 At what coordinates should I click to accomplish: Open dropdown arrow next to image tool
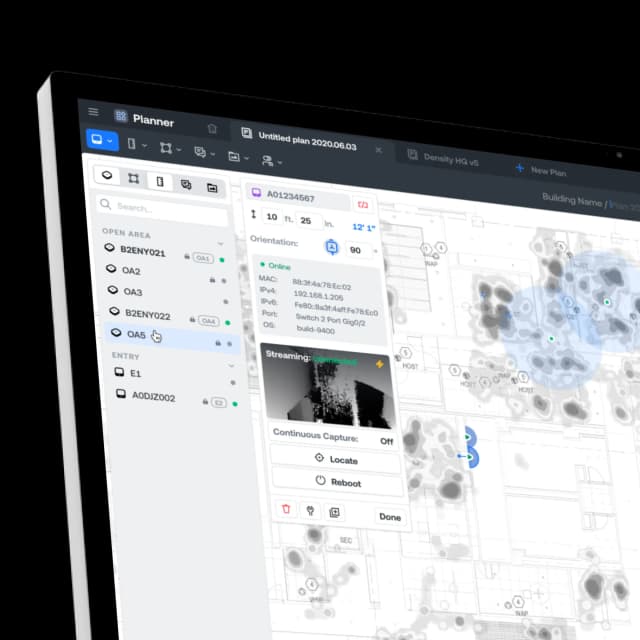point(246,158)
